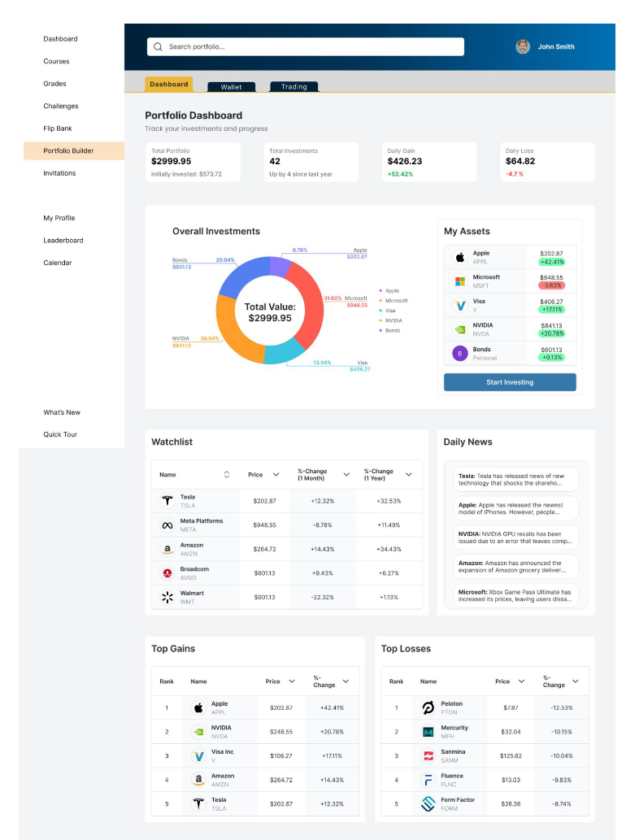The width and height of the screenshot is (626, 840).
Task: Open the Tesla daily news card
Action: (x=516, y=480)
